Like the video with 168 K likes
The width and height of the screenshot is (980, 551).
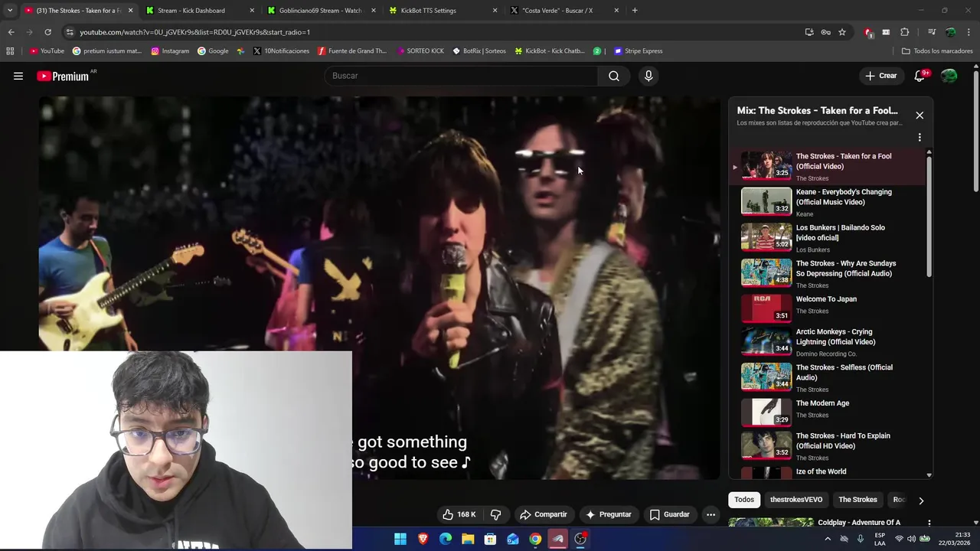point(459,514)
